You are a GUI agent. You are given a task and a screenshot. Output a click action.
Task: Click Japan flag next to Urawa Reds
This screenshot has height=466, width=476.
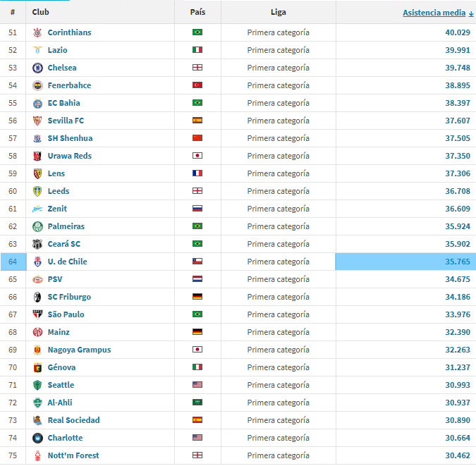click(x=197, y=156)
